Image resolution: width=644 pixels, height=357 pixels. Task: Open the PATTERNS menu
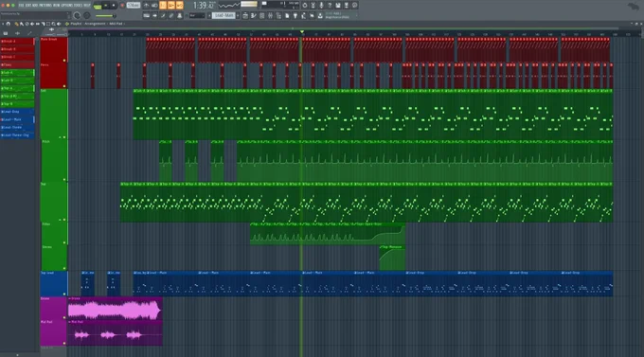point(45,5)
